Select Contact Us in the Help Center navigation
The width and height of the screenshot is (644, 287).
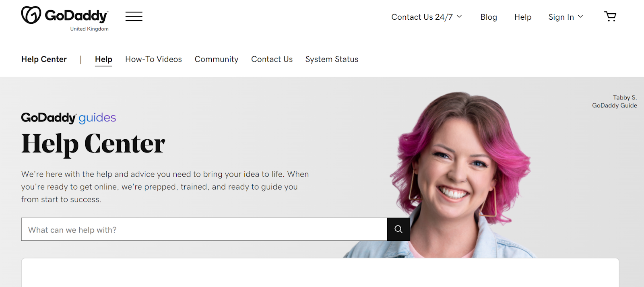point(272,59)
